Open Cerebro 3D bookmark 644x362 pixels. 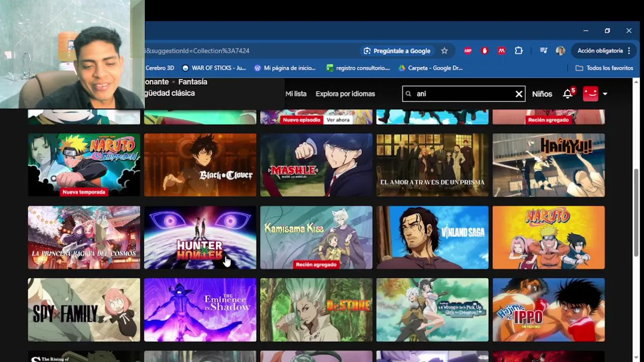[x=159, y=68]
